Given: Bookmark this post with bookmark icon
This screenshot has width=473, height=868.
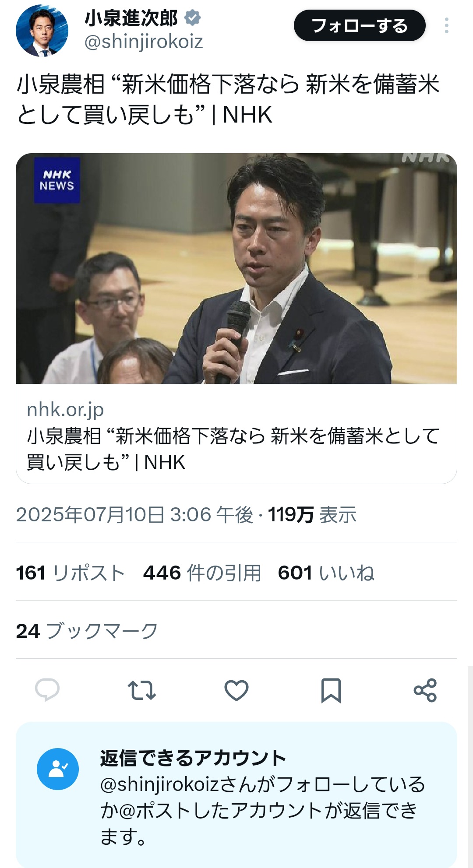Looking at the screenshot, I should [331, 690].
